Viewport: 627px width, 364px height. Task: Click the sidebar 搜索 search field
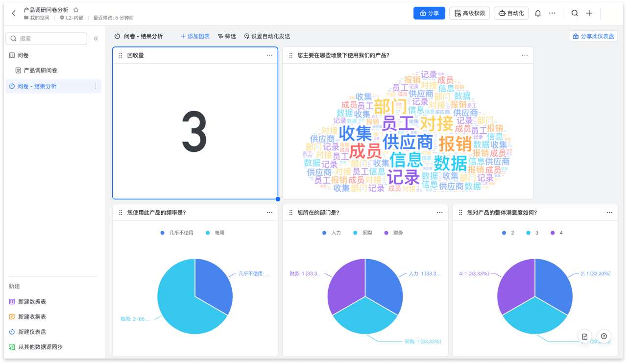(47, 39)
